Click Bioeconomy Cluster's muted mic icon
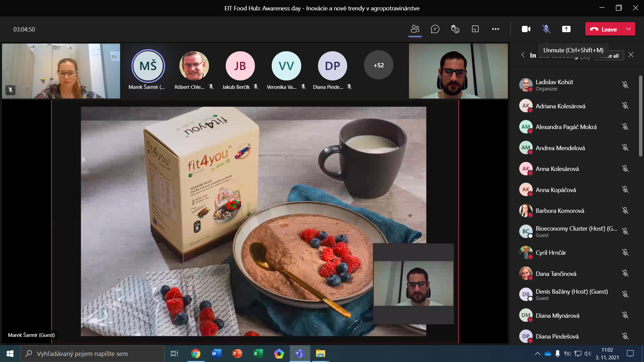Viewport: 644px width, 362px height. (625, 232)
